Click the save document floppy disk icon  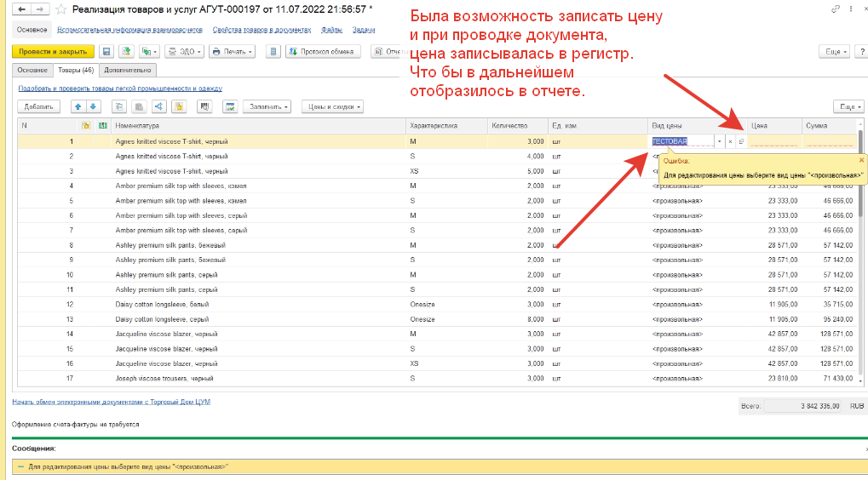point(107,51)
